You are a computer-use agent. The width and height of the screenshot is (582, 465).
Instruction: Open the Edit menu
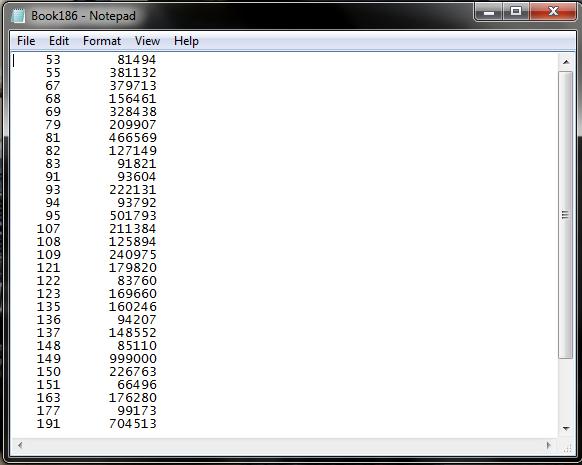(x=59, y=41)
